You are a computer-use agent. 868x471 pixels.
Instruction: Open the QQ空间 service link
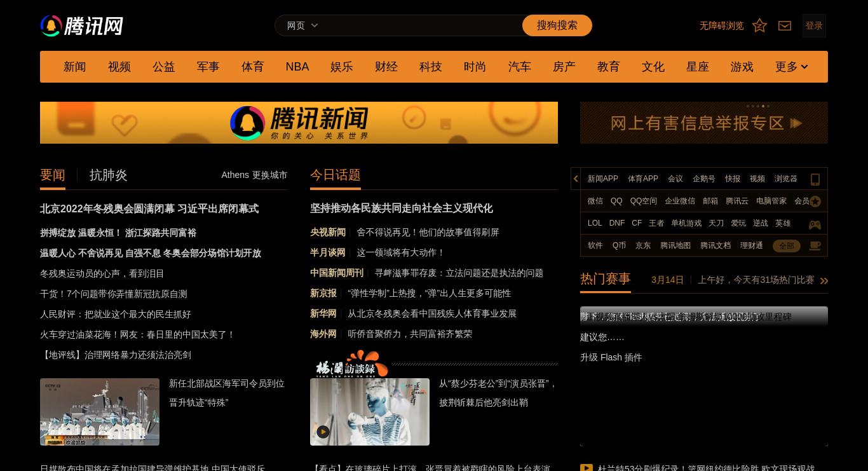[644, 201]
